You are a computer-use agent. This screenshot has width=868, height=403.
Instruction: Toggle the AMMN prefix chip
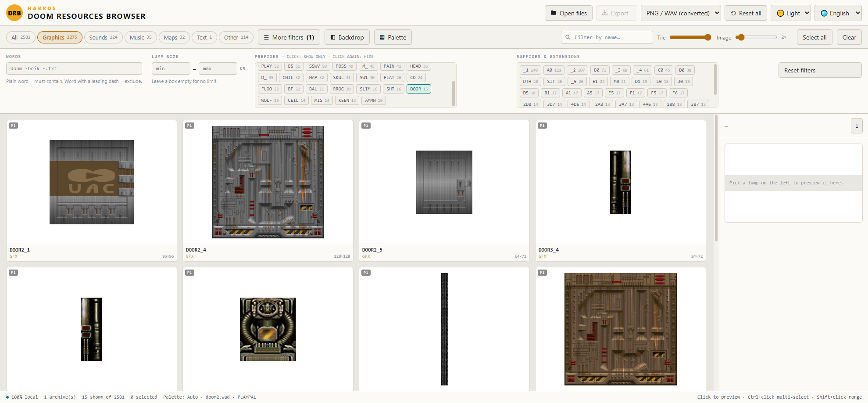pyautogui.click(x=374, y=101)
